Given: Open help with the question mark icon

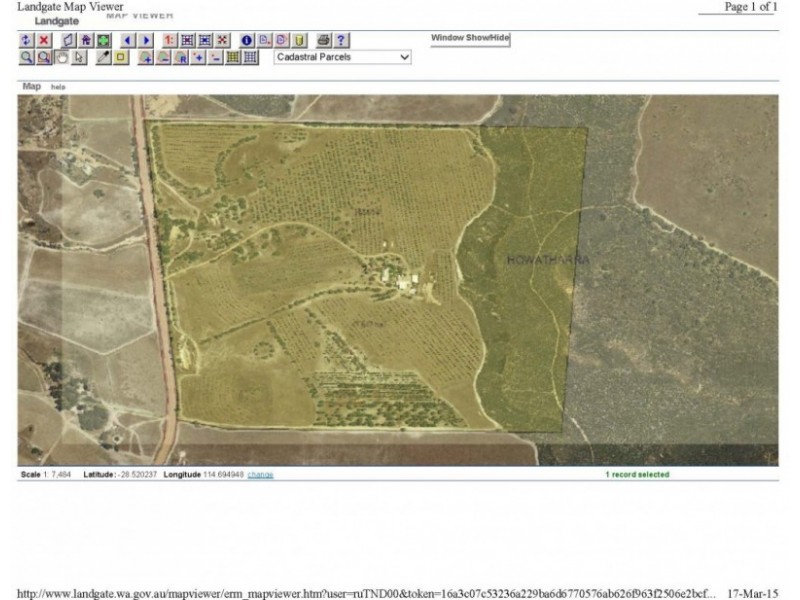Looking at the screenshot, I should (x=341, y=40).
